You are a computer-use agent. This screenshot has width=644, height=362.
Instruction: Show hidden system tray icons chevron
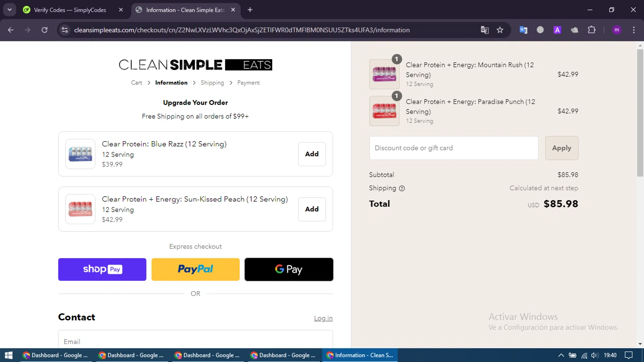[x=561, y=355]
